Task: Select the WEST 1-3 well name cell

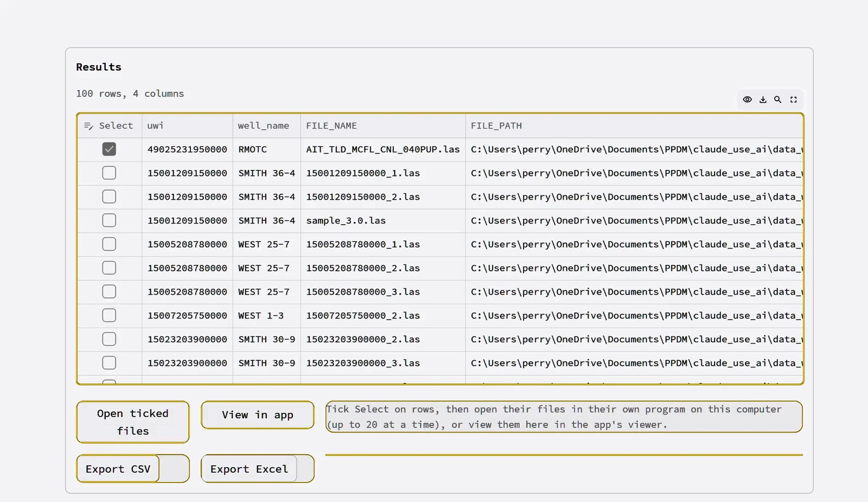Action: 267,315
